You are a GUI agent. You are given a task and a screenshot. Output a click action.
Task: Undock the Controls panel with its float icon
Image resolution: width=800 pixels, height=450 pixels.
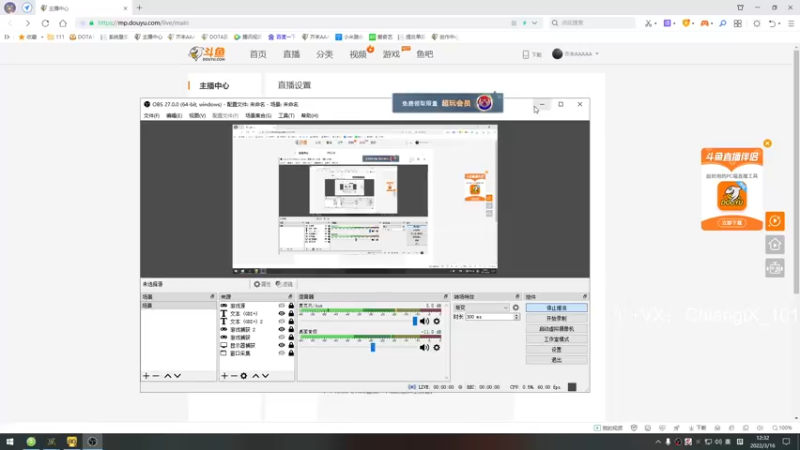pyautogui.click(x=585, y=296)
